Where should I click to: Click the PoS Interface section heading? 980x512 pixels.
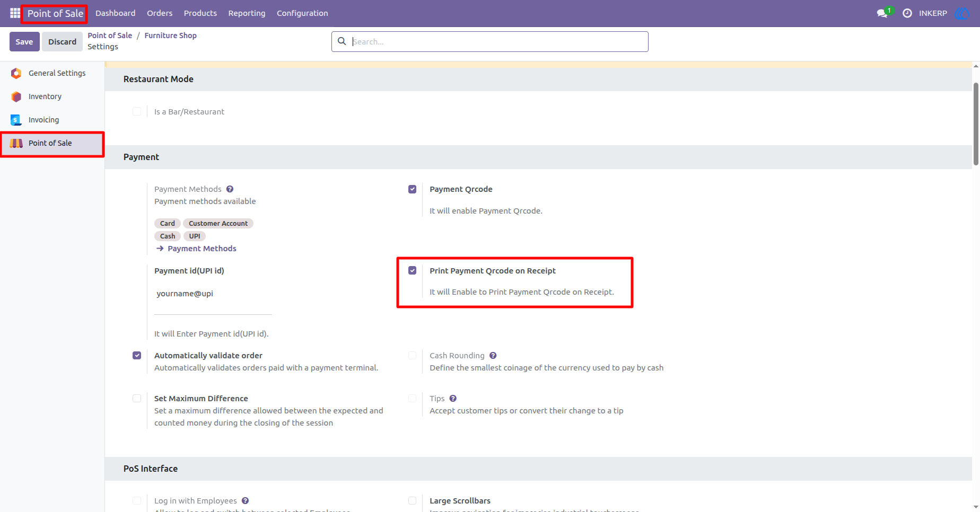[151, 469]
